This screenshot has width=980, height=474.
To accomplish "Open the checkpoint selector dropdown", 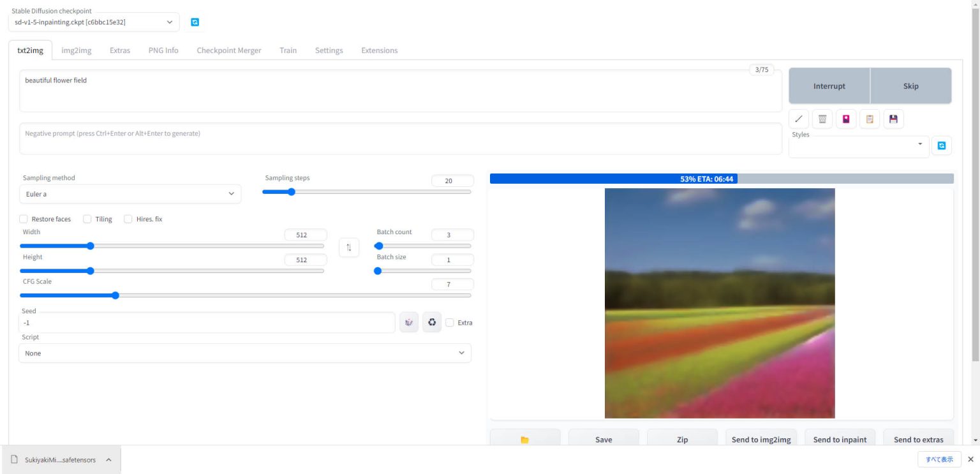I will (93, 22).
